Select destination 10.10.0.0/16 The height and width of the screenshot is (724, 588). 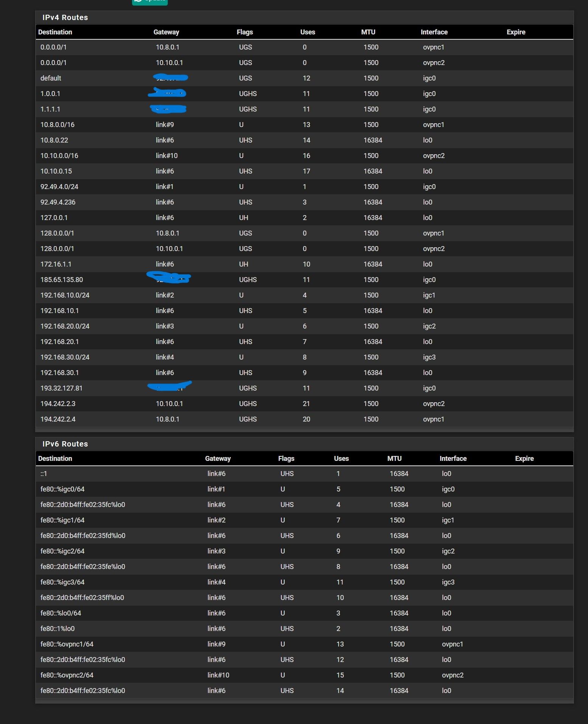(59, 156)
